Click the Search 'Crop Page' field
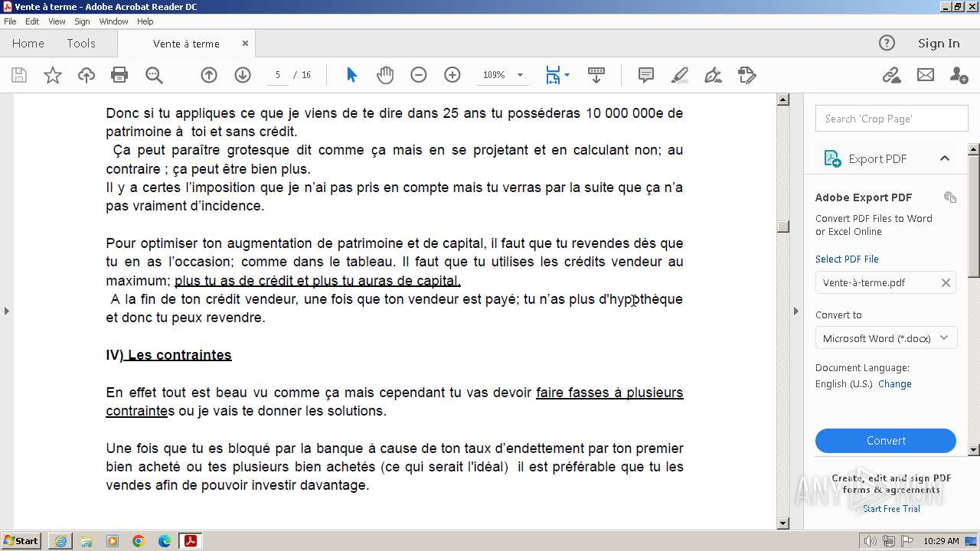 click(x=892, y=119)
